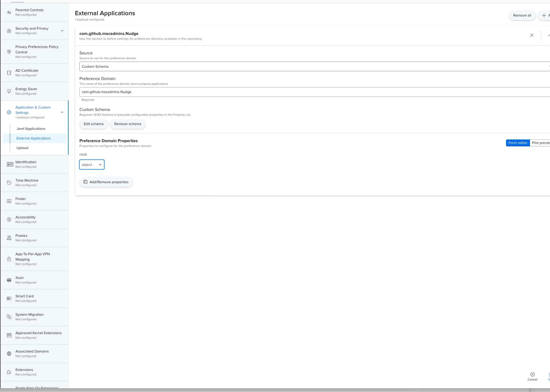550x392 pixels.
Task: Click the Identification card icon
Action: 10,164
